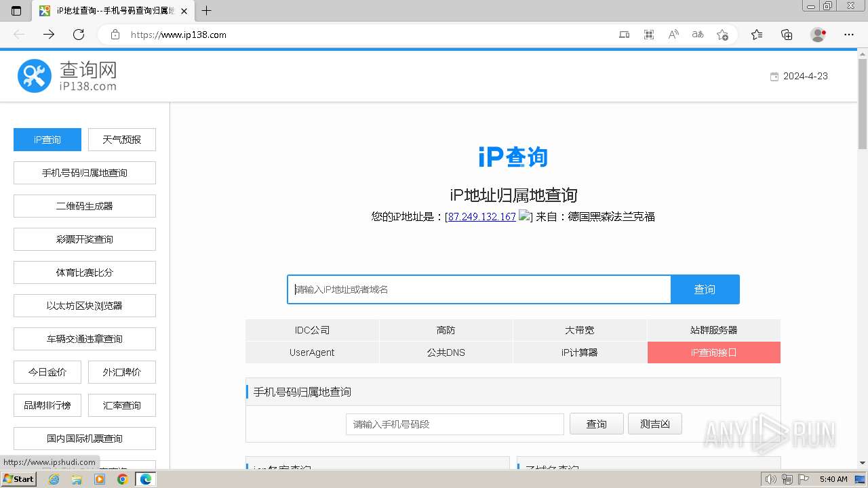Open 二维码生成器 sidebar link

pos(85,206)
